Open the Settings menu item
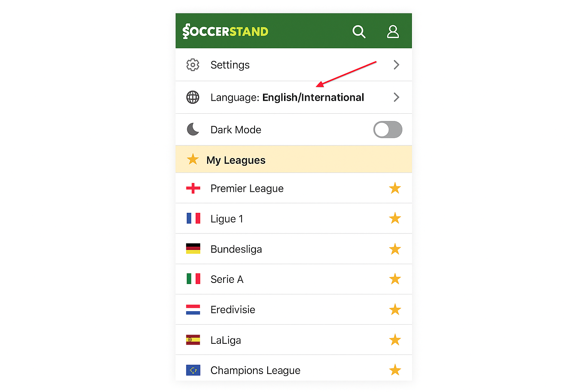Screen dimensions: 588x392 [230, 65]
